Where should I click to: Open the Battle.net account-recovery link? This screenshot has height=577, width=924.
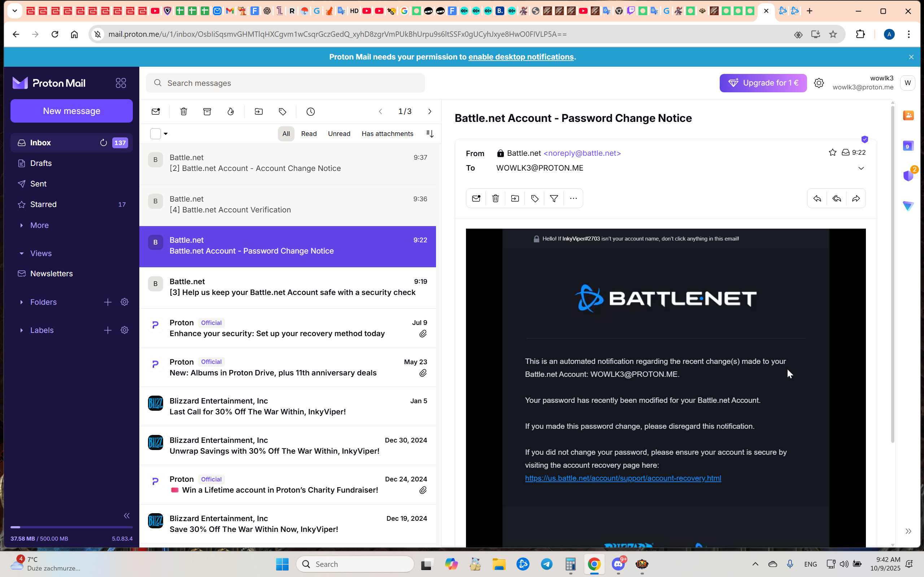point(623,478)
